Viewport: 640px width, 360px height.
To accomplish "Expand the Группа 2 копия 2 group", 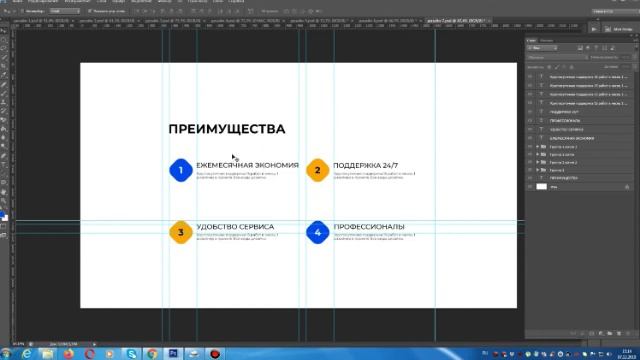I will coord(538,162).
